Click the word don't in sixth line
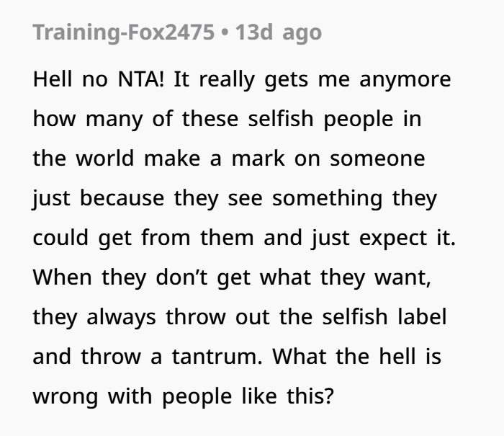Viewport: 504px width, 436px height. point(181,277)
